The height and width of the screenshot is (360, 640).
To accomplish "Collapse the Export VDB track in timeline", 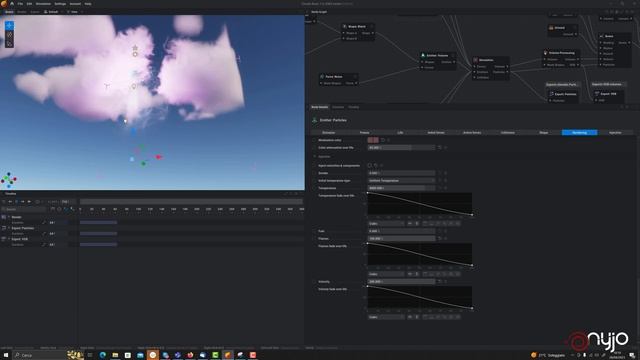I will click(9, 239).
